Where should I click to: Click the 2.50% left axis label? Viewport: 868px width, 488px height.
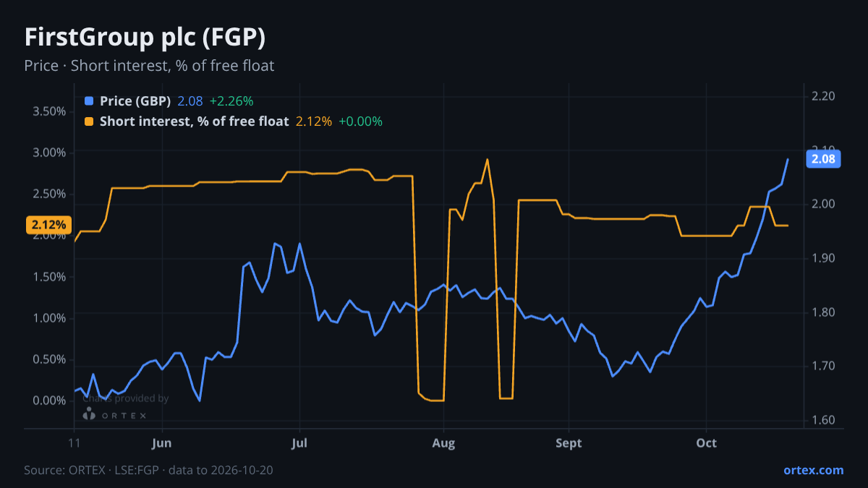pos(49,194)
